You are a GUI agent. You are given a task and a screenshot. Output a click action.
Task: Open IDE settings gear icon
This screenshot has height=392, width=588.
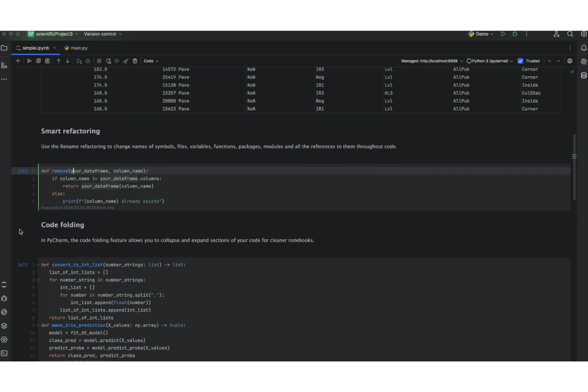click(x=584, y=34)
